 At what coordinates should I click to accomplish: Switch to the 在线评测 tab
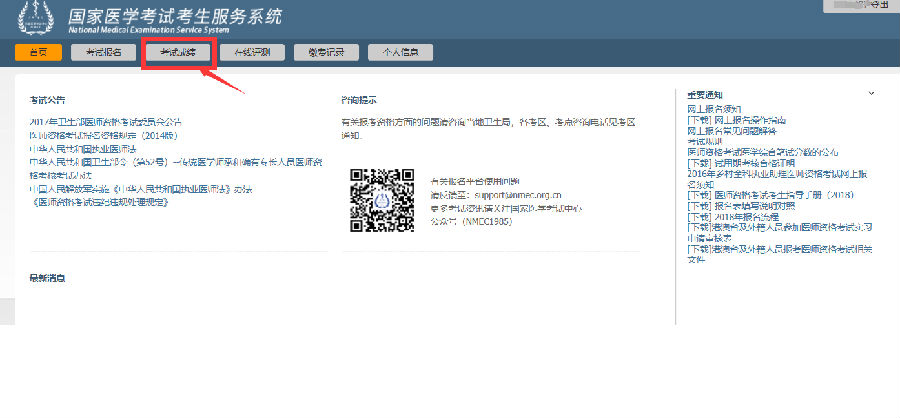point(251,52)
